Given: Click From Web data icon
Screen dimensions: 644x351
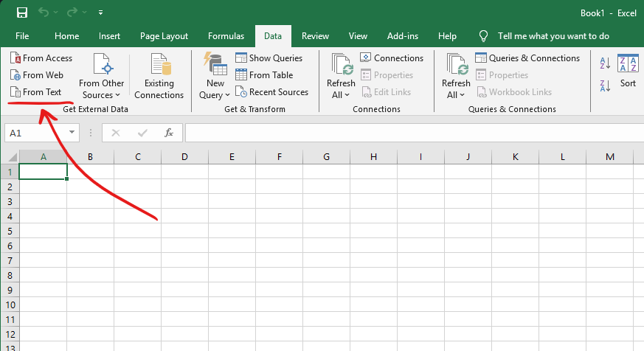Looking at the screenshot, I should pyautogui.click(x=15, y=75).
